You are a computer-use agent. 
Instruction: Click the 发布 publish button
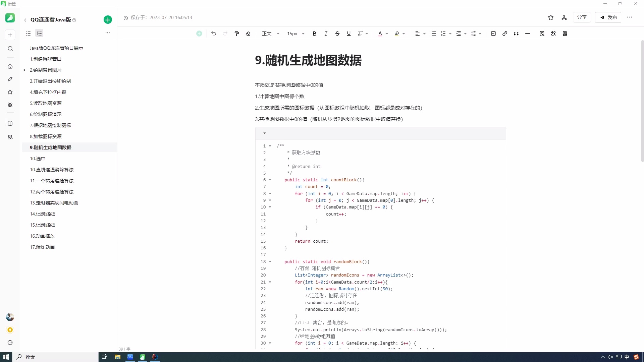[608, 17]
